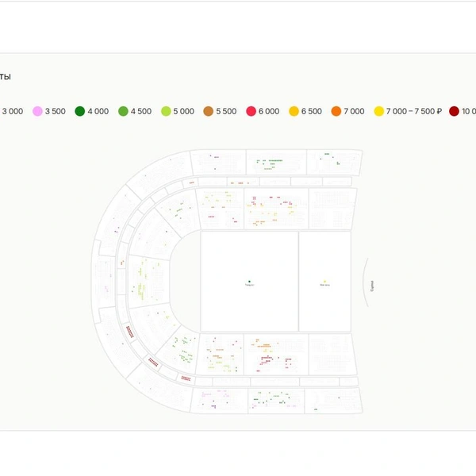Click the "3 000" price label

point(13,112)
